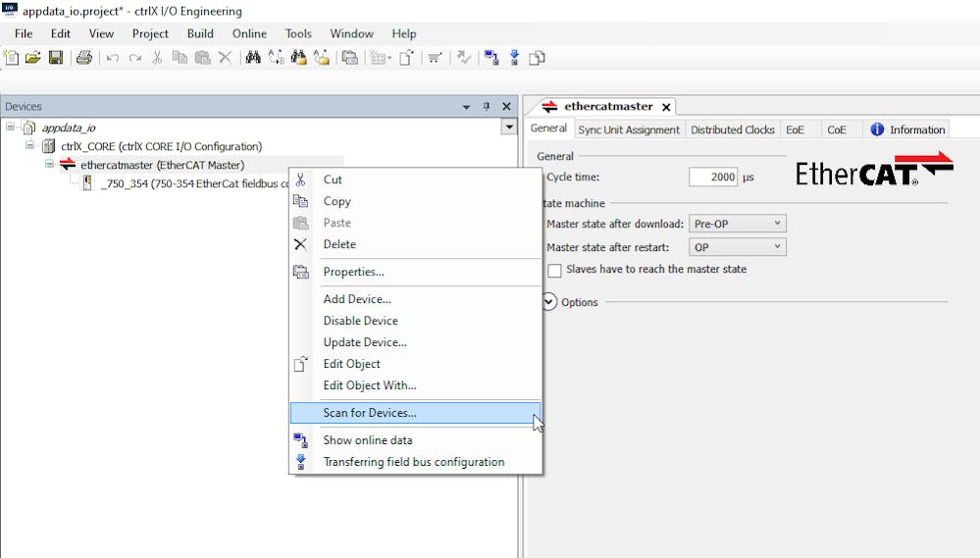
Task: Switch to the EoE tab
Action: pos(795,129)
